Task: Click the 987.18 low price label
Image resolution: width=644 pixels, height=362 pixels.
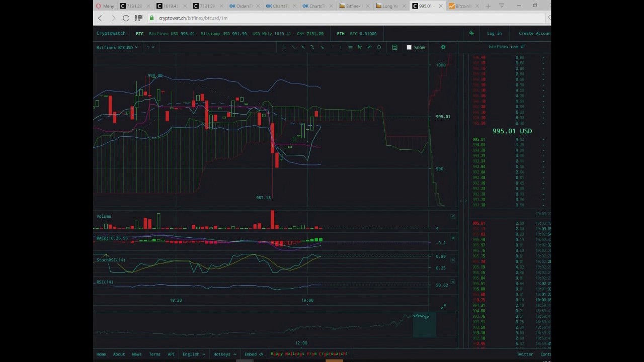Action: coord(263,198)
